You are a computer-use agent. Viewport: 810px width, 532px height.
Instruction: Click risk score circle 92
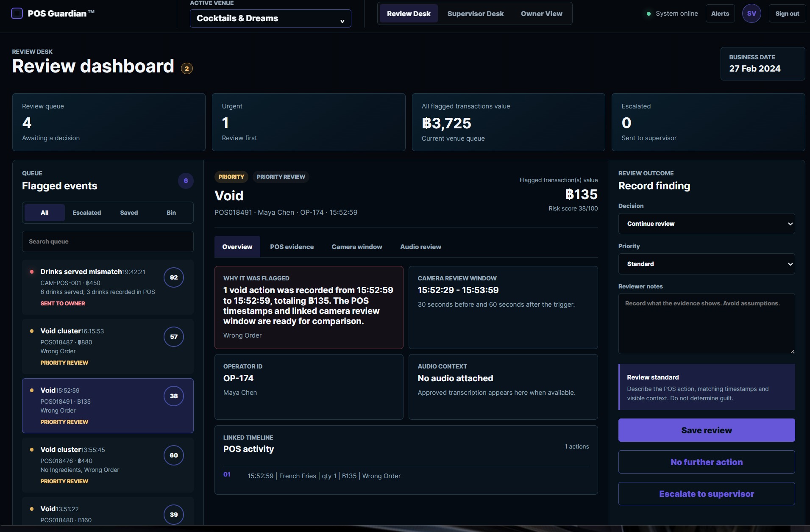tap(174, 277)
